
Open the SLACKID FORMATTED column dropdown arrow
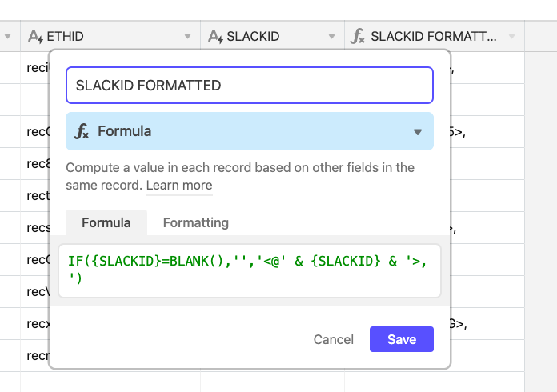(x=511, y=36)
